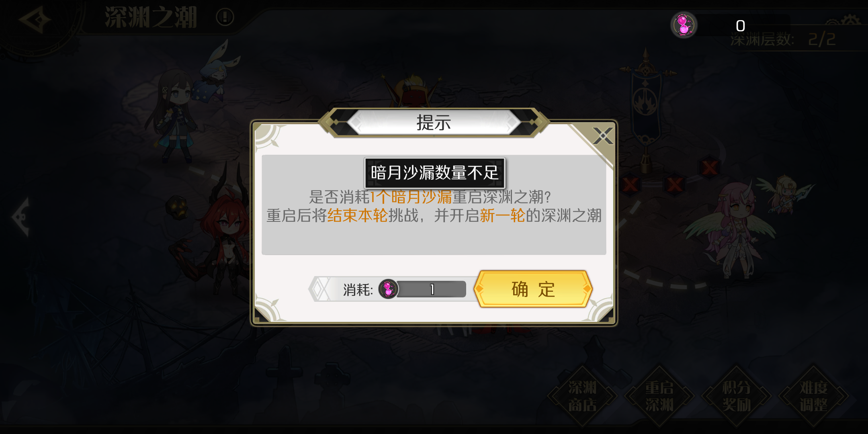
Task: Open 难度调整 diamond button
Action: coord(813,396)
